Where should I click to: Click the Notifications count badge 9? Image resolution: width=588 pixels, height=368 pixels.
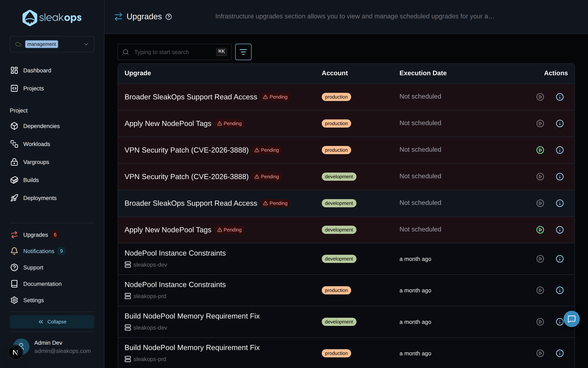pyautogui.click(x=61, y=251)
